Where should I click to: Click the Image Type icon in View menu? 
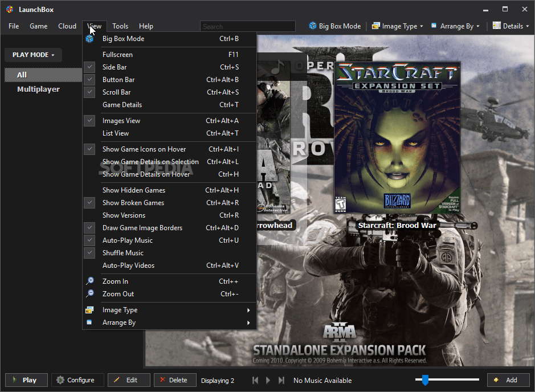[89, 310]
